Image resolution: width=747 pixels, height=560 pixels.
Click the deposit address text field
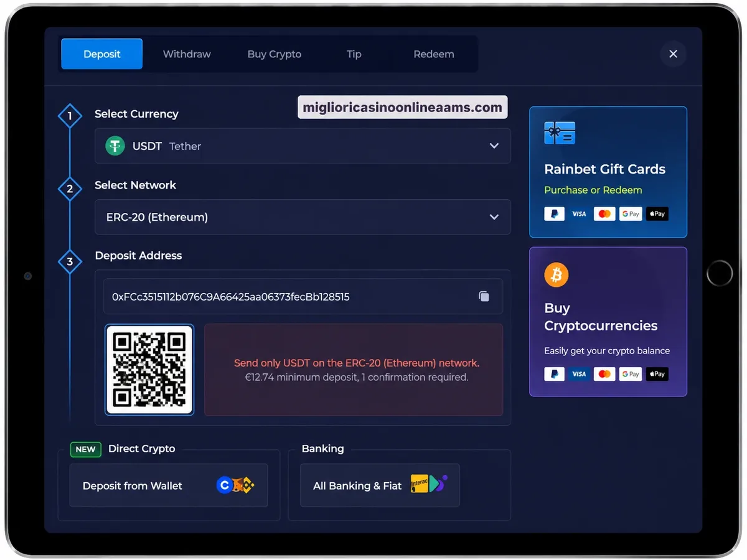point(303,297)
